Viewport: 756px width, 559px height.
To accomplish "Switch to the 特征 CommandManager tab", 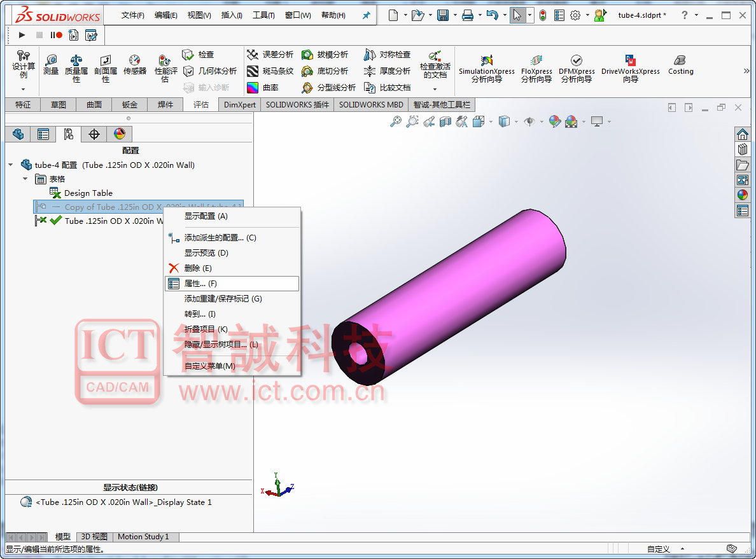I will click(x=23, y=104).
